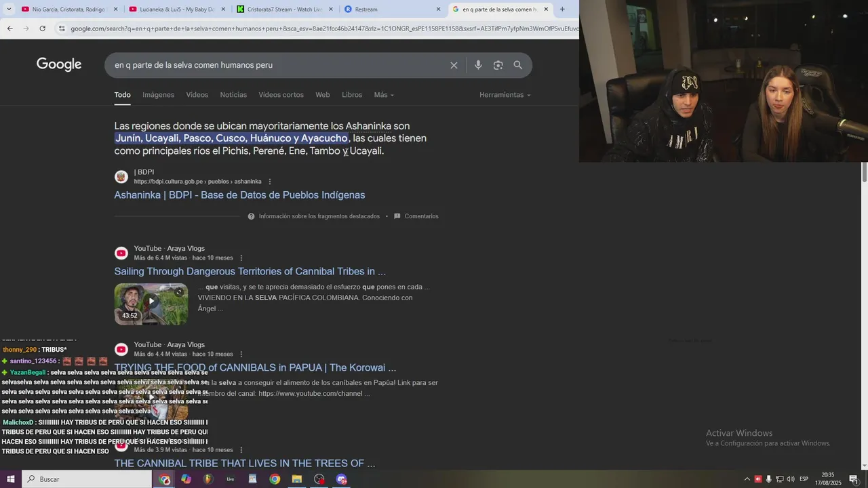
Task: Switch to the Web results tab
Action: pos(323,95)
